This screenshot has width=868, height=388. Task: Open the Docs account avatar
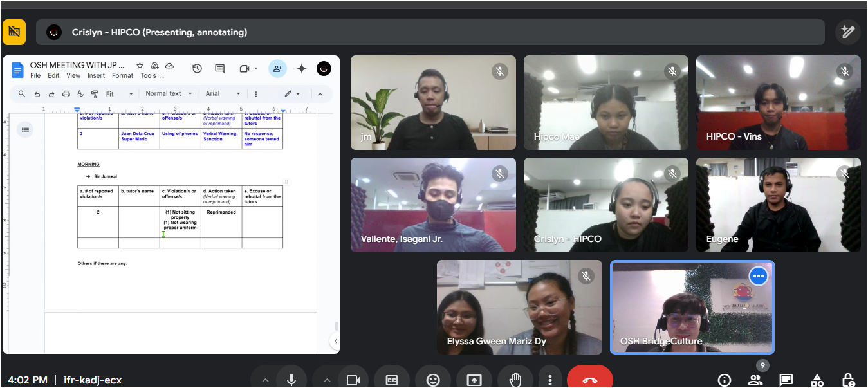(324, 68)
